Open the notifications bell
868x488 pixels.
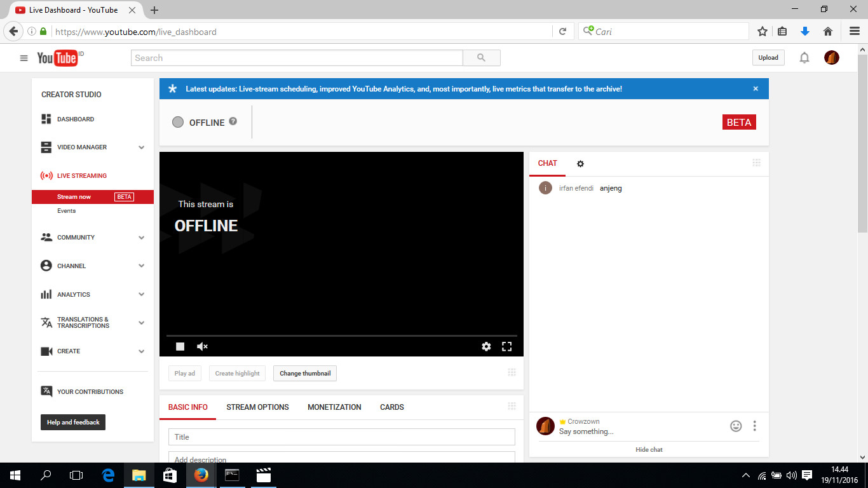coord(804,58)
